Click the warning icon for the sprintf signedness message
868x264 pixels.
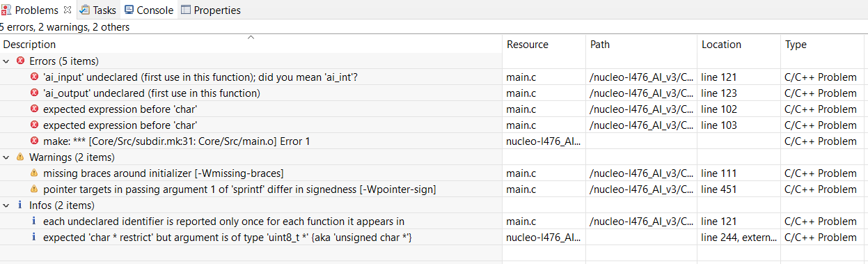point(34,189)
